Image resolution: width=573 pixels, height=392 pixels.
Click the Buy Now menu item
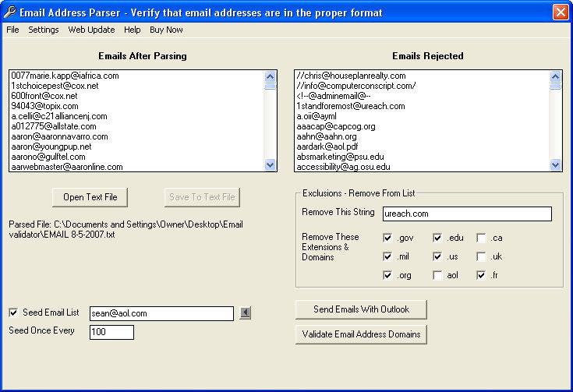tap(166, 30)
